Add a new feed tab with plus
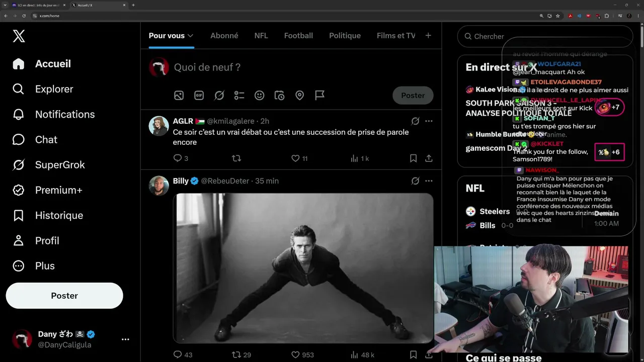Screen dimensions: 644x362 (x=428, y=36)
